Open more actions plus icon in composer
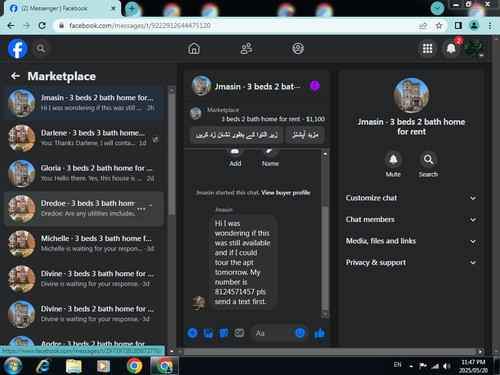The width and height of the screenshot is (500, 375). [193, 333]
